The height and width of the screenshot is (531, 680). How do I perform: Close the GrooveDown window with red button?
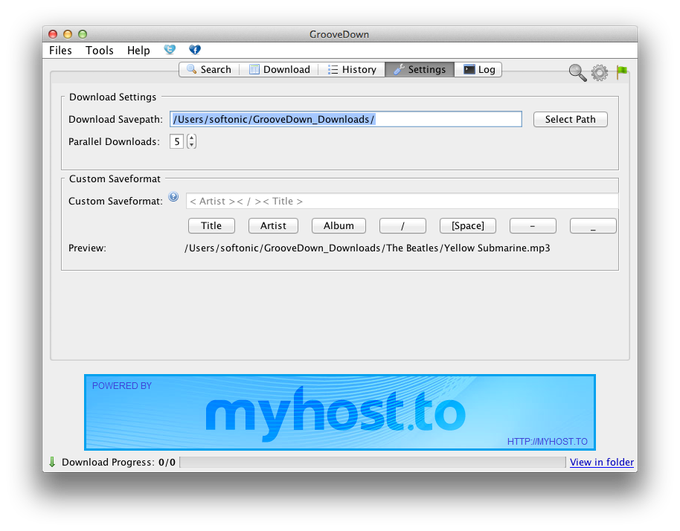[53, 34]
